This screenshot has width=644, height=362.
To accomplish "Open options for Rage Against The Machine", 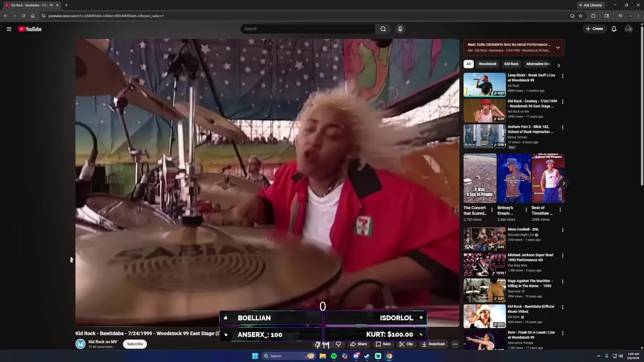I will point(562,282).
